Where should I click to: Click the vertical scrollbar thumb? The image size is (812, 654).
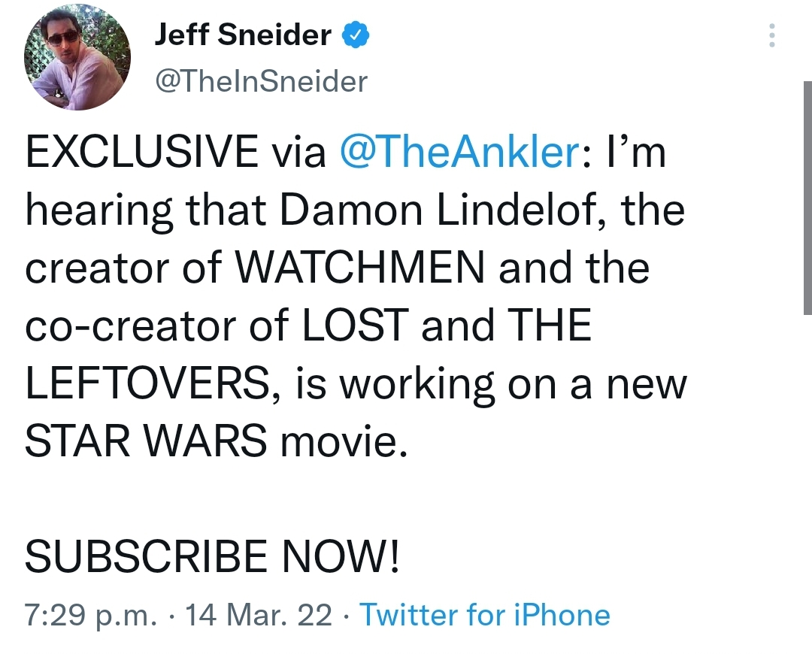coord(807,197)
